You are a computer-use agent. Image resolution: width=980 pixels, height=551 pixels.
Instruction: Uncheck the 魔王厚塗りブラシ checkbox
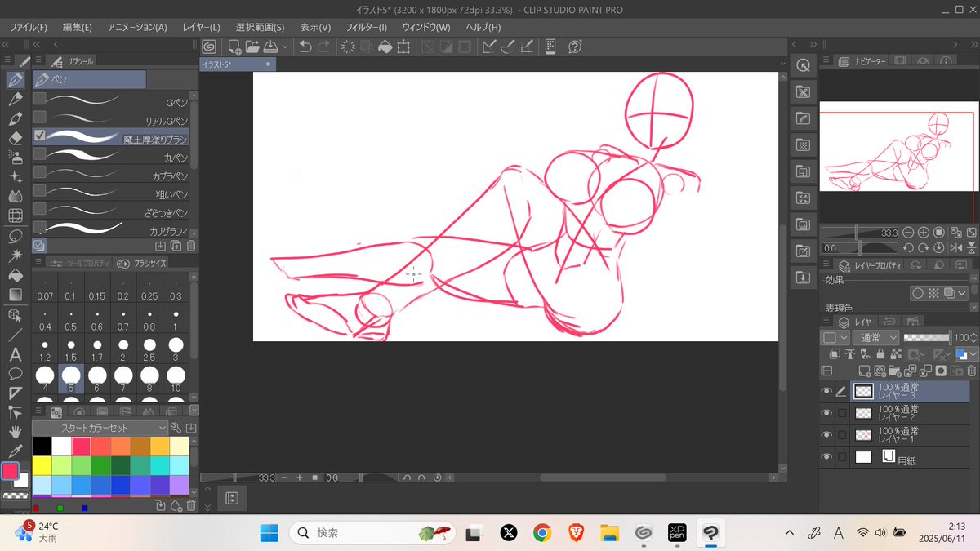[39, 136]
